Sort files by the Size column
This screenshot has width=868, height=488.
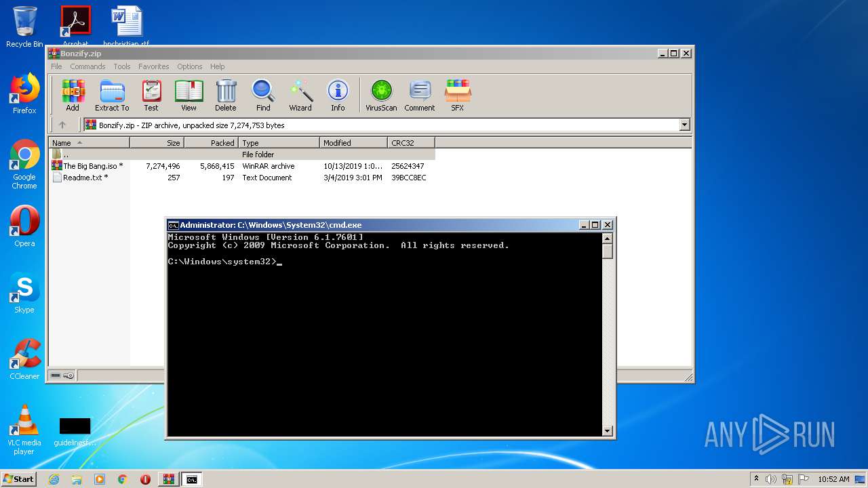[x=157, y=142]
